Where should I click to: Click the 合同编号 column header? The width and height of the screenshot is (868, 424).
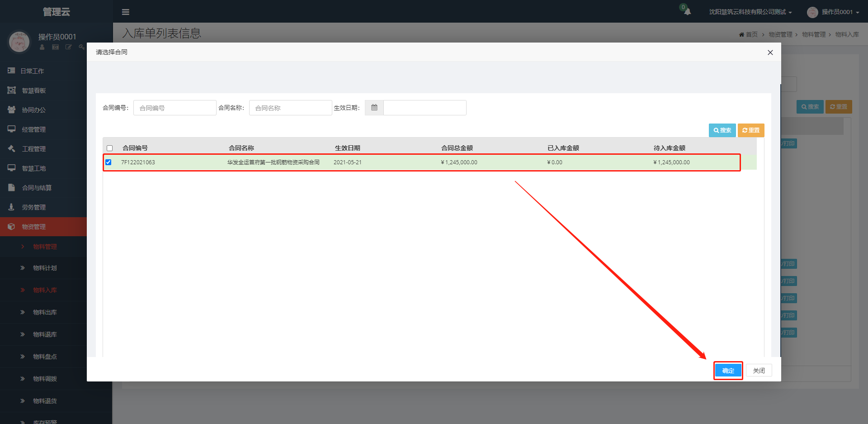(x=135, y=148)
